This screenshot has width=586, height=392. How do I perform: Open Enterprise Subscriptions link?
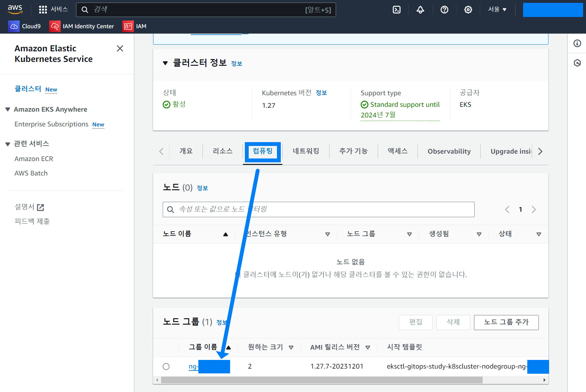(51, 124)
